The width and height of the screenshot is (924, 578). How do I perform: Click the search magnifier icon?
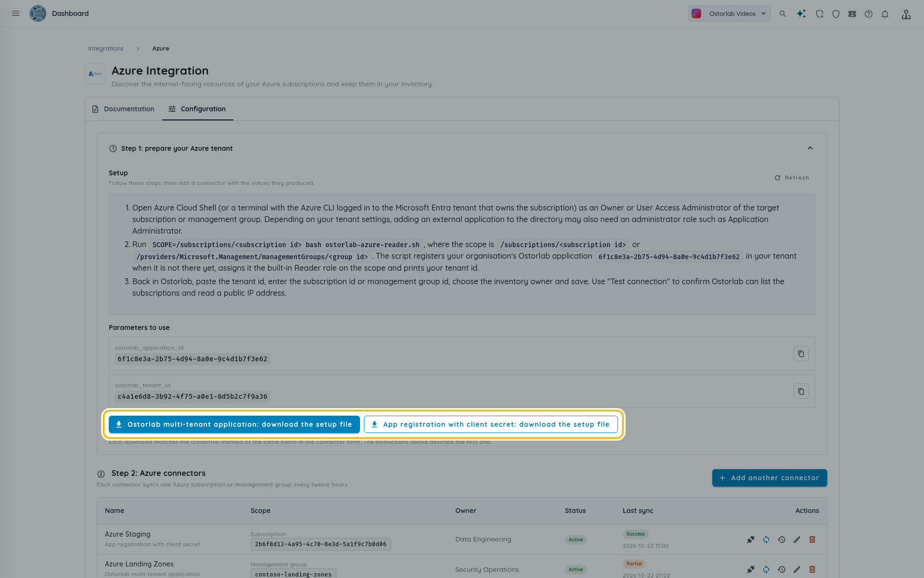[x=783, y=14]
